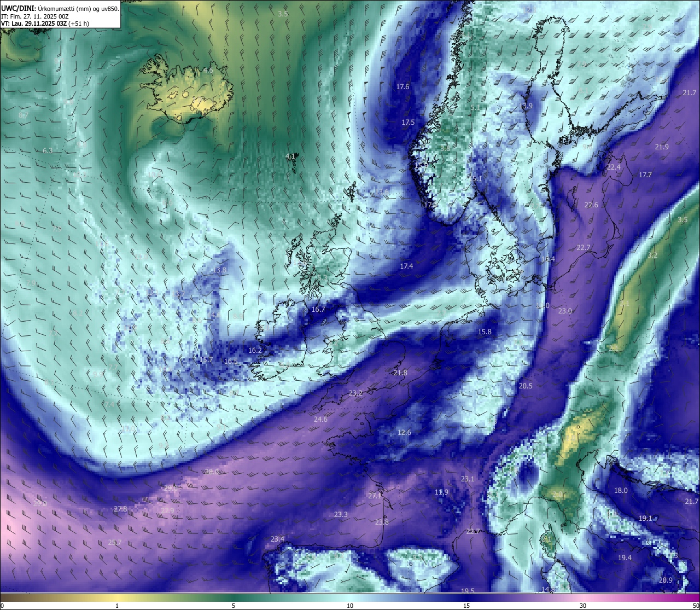Click the 16.2 value west of Ireland
This screenshot has height=610, width=700.
(255, 350)
